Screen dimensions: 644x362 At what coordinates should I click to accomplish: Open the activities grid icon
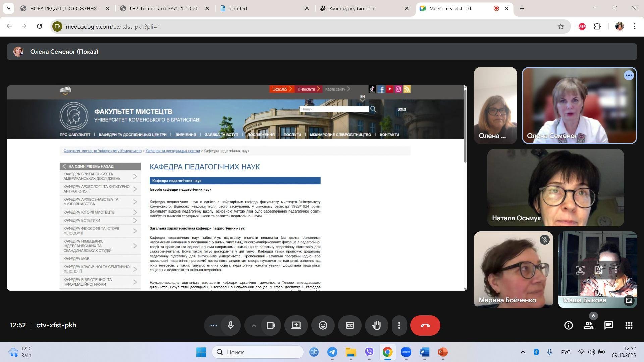(x=629, y=325)
